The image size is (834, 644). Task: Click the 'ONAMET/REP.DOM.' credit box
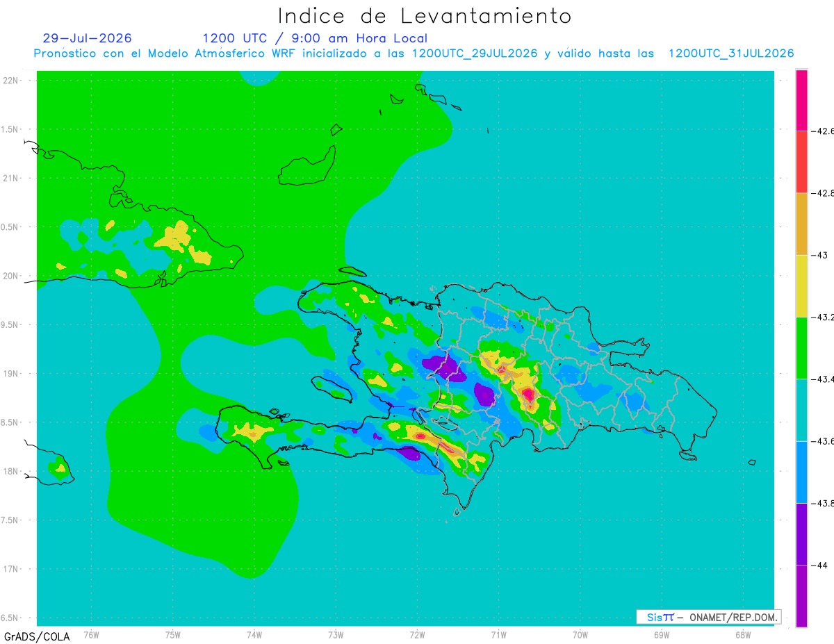coord(709,617)
